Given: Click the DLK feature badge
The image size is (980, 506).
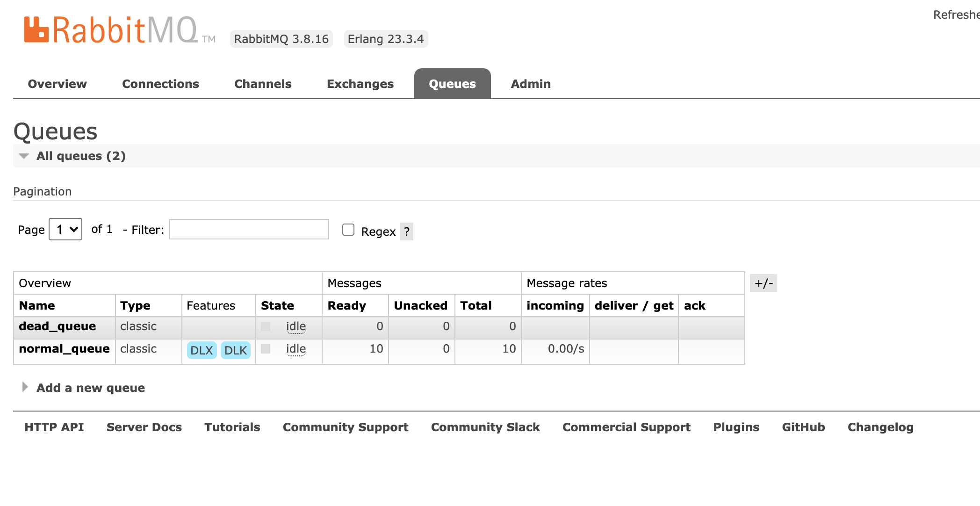Looking at the screenshot, I should (x=235, y=350).
